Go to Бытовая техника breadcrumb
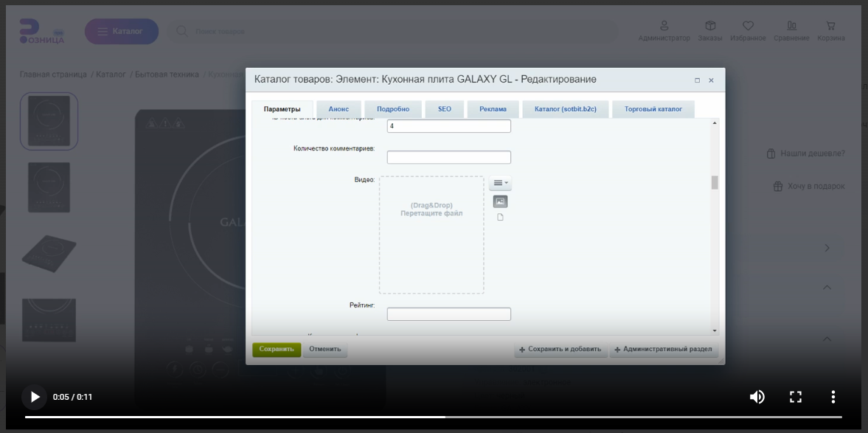 (x=167, y=75)
